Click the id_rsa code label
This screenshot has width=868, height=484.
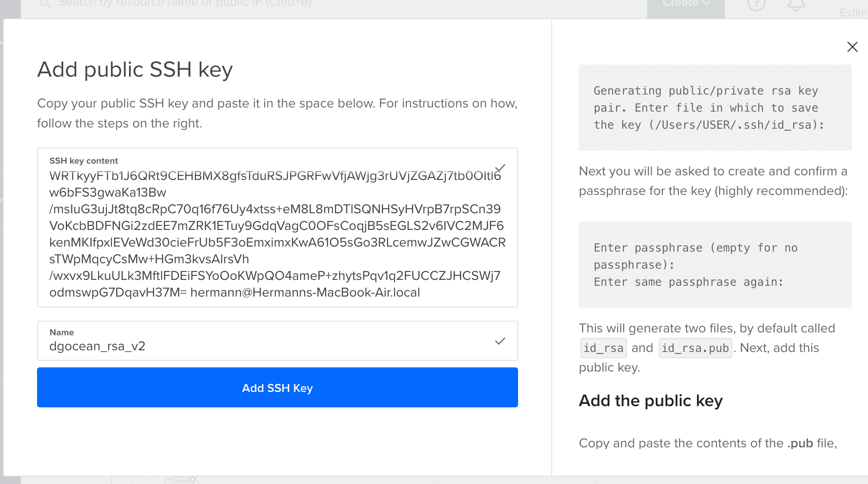(603, 348)
